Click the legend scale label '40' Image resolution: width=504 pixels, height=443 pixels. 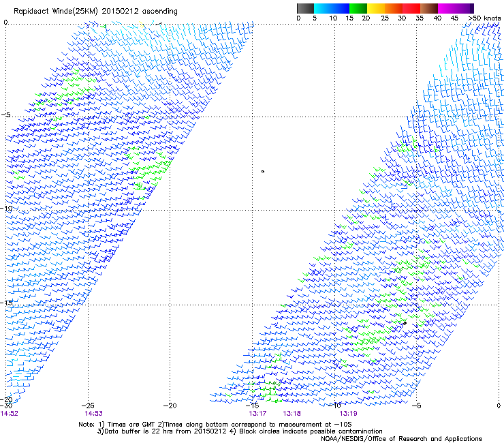[437, 18]
